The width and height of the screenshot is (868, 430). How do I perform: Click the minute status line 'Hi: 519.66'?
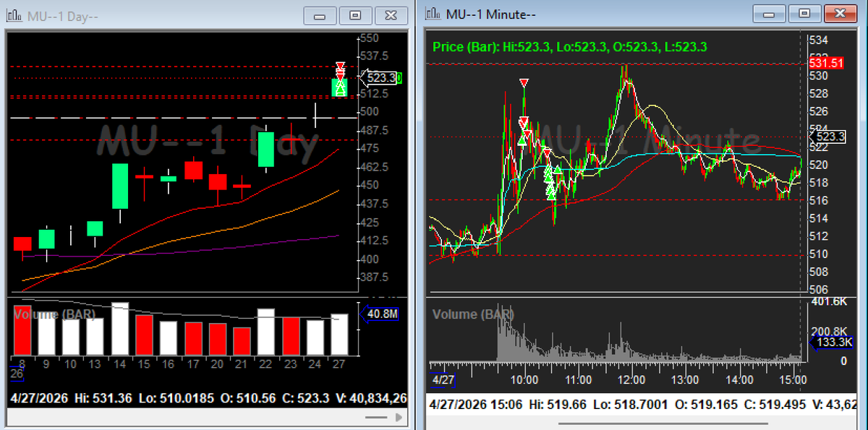(558, 403)
